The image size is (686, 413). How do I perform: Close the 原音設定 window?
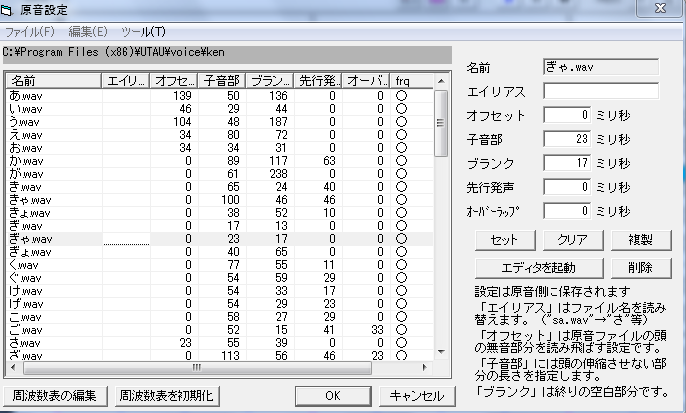(660, 8)
